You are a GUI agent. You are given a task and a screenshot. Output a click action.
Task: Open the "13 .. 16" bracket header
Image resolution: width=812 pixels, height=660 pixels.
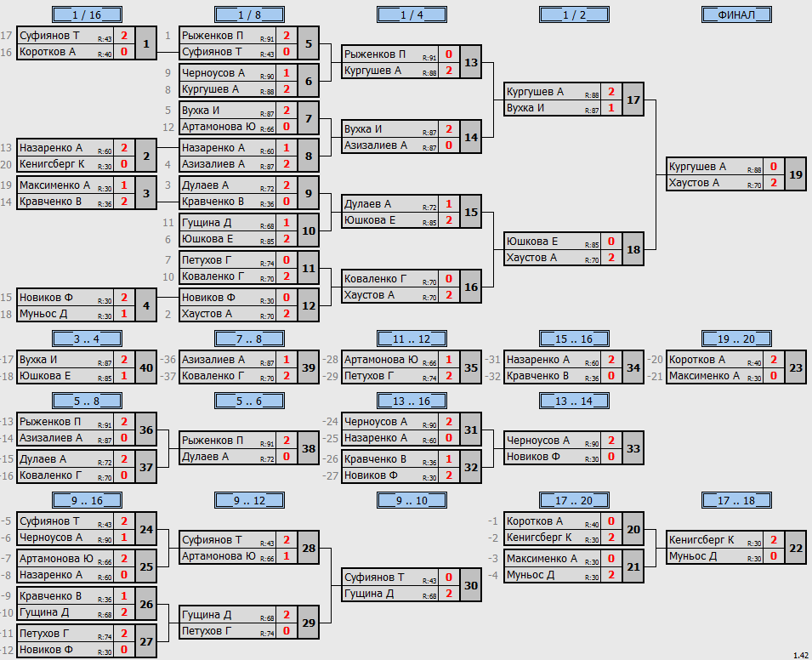coord(412,401)
